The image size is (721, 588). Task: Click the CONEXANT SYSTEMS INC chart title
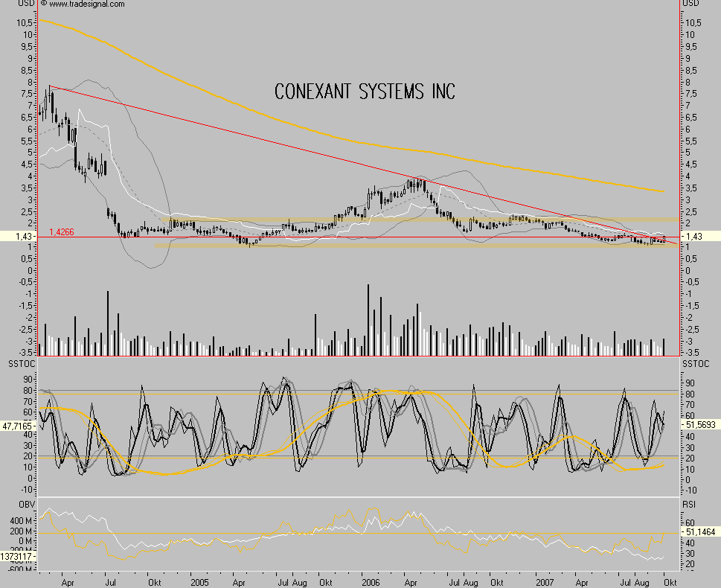pyautogui.click(x=365, y=92)
